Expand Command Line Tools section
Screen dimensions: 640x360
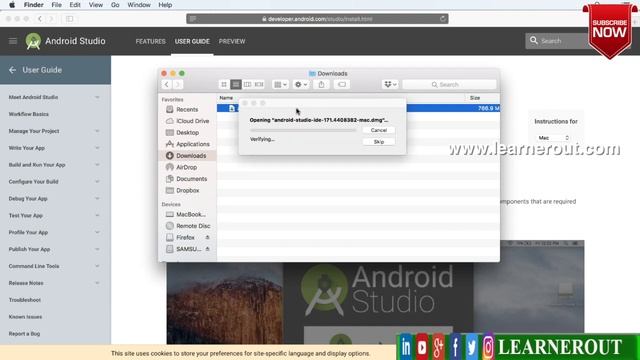[97, 266]
